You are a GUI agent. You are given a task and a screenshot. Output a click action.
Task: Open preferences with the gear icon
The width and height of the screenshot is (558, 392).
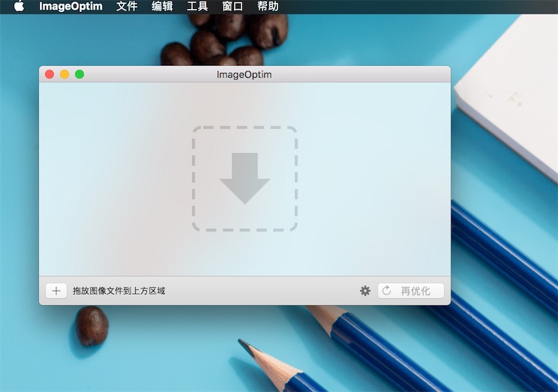click(365, 291)
